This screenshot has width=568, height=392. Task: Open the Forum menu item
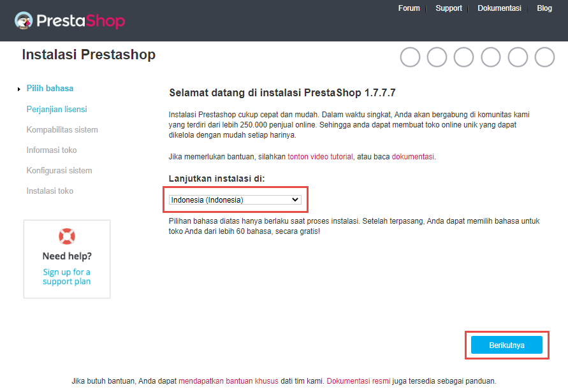coord(409,8)
